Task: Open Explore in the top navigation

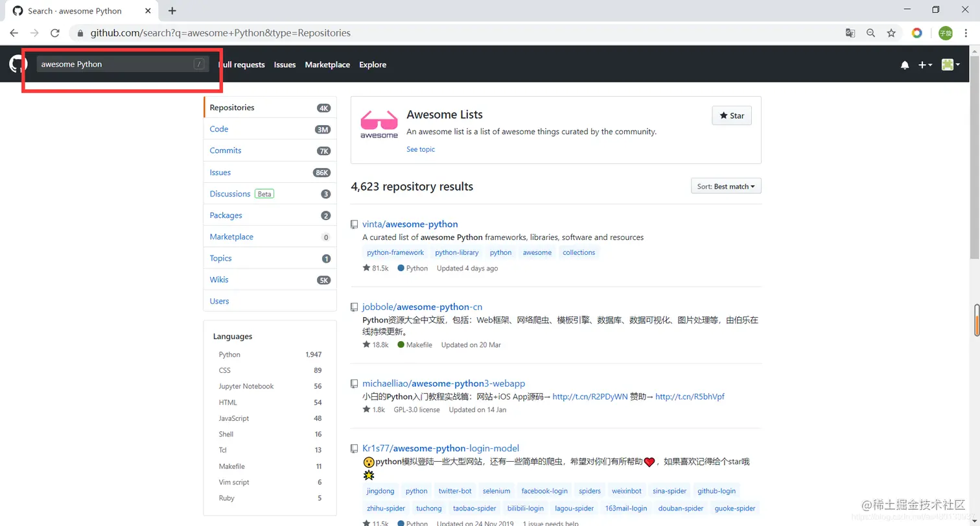Action: coord(373,65)
